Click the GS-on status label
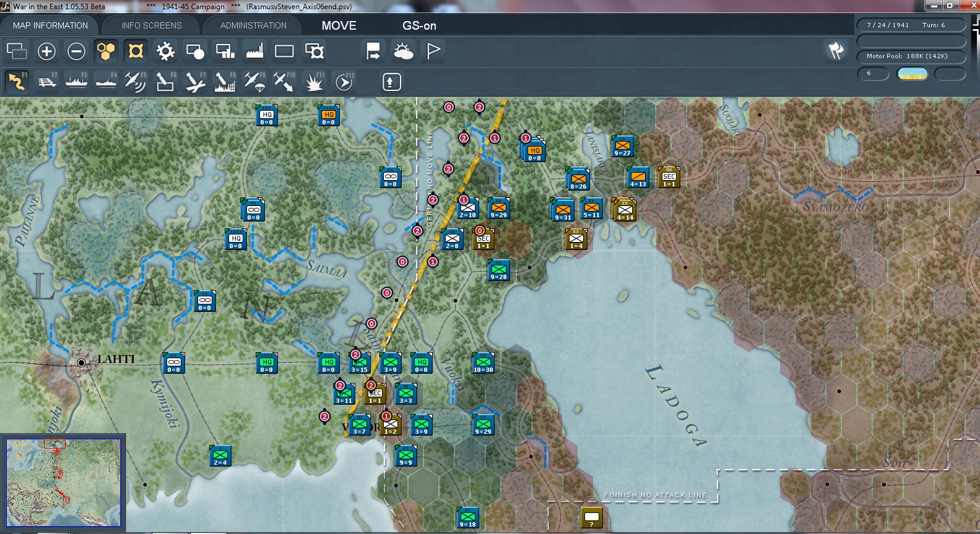980x534 pixels. pyautogui.click(x=419, y=25)
